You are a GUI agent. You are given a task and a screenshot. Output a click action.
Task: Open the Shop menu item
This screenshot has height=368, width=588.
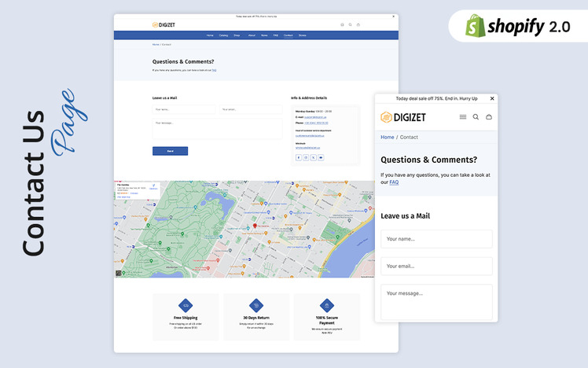point(237,35)
